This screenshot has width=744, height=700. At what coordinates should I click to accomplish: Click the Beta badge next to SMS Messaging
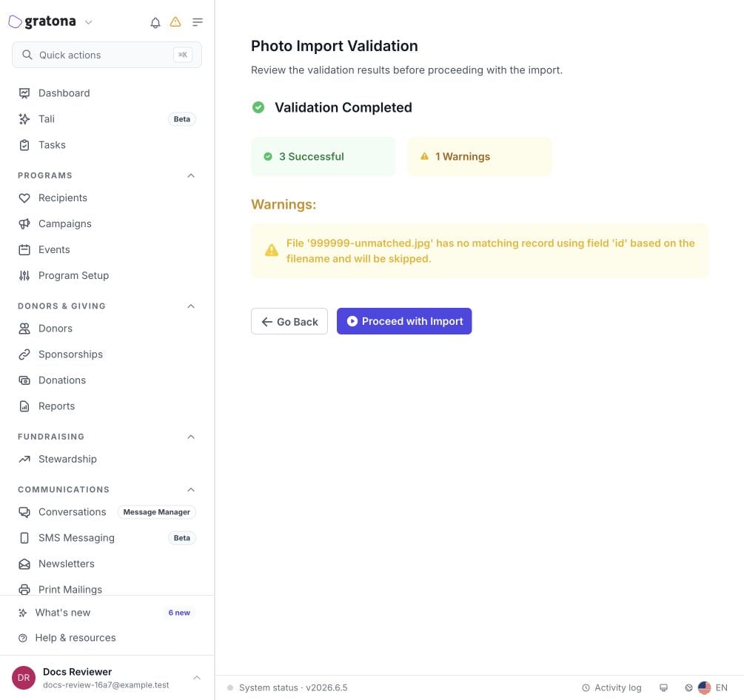pyautogui.click(x=181, y=538)
